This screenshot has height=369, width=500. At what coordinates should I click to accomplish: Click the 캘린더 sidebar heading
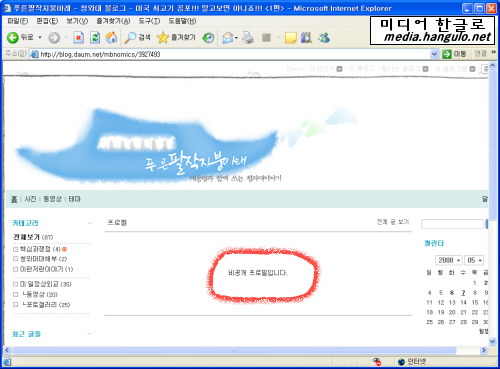pos(434,243)
